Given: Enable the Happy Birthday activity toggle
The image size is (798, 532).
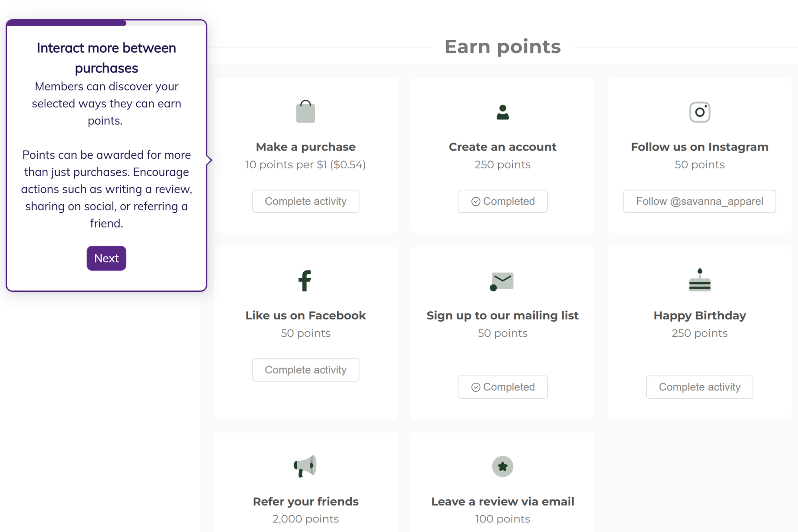Looking at the screenshot, I should (x=699, y=387).
